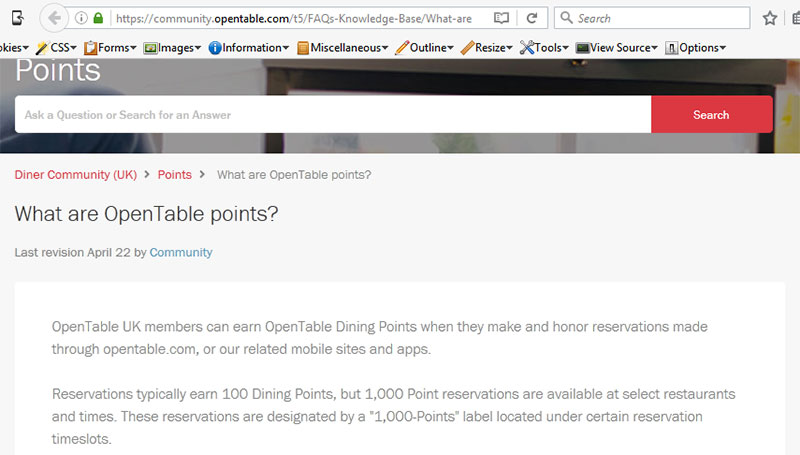Open the Information dropdown
Viewport: 800px width, 455px height.
pyautogui.click(x=256, y=48)
